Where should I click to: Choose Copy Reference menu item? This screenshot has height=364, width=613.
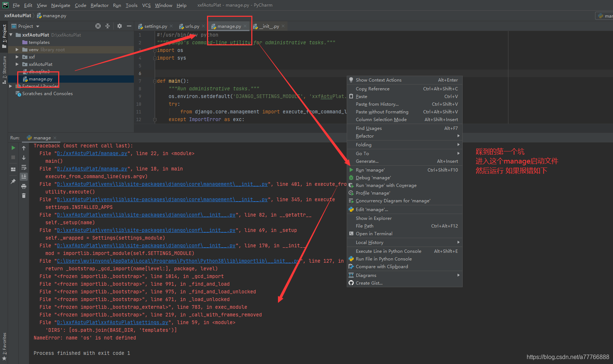coord(405,89)
